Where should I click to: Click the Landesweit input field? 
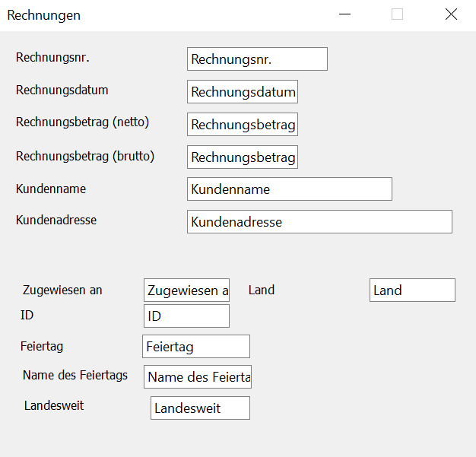click(x=200, y=408)
